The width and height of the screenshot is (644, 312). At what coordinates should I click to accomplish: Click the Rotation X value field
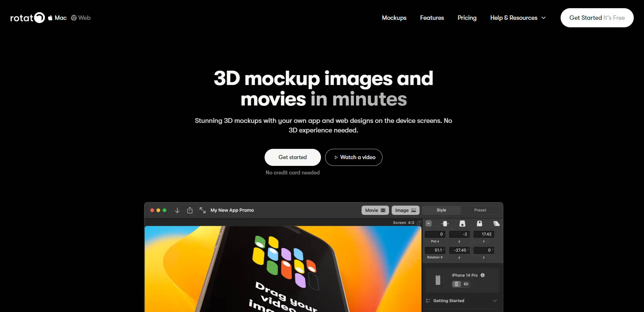[x=435, y=250]
